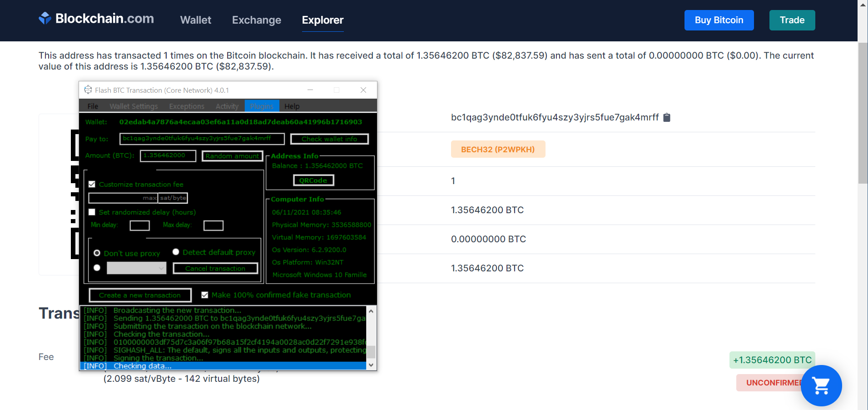This screenshot has width=868, height=410.
Task: Choose the Detect default proxy option
Action: [176, 252]
